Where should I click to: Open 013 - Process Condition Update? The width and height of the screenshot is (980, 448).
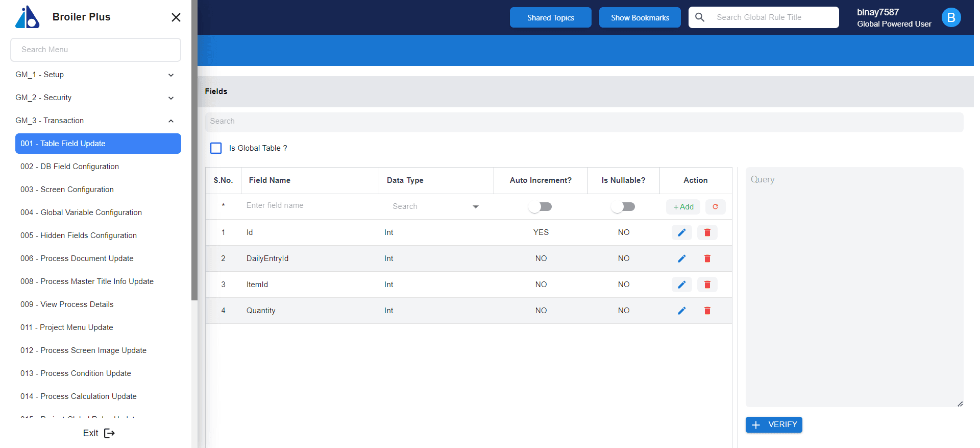[x=98, y=373]
